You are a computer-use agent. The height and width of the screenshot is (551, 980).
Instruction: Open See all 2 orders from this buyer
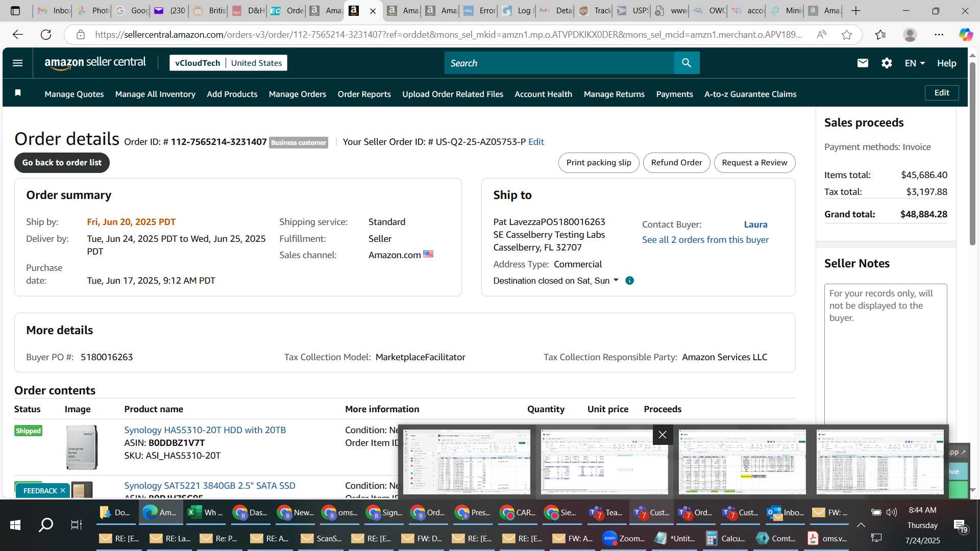705,240
